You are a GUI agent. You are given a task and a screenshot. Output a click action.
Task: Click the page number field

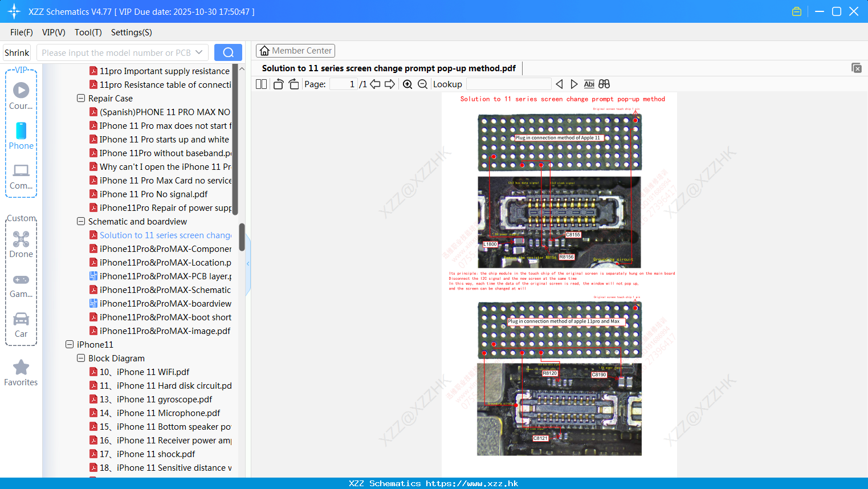click(344, 84)
